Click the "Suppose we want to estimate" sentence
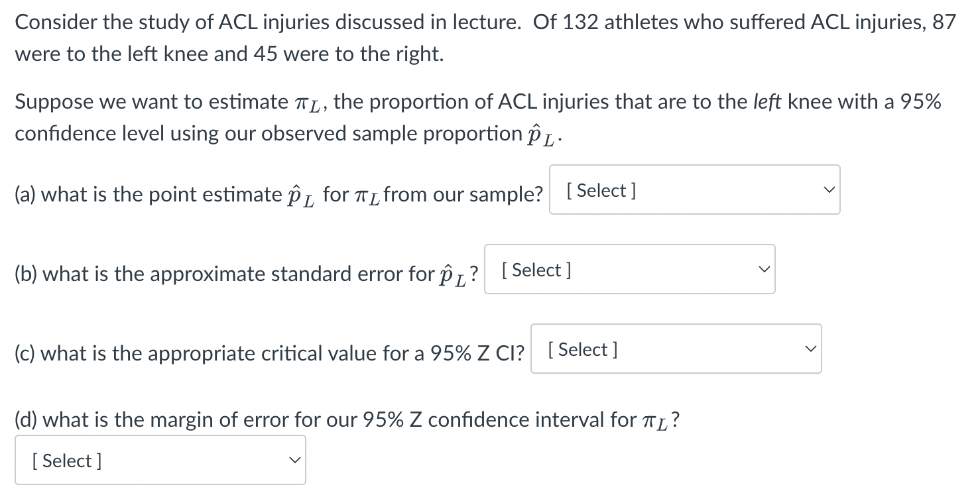The height and width of the screenshot is (501, 980). 151,102
